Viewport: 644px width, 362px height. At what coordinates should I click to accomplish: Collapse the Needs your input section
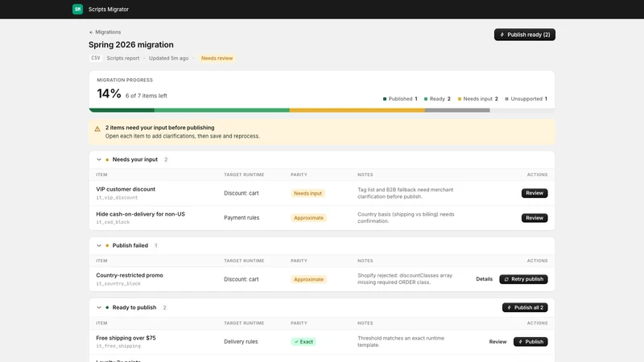coord(99,159)
